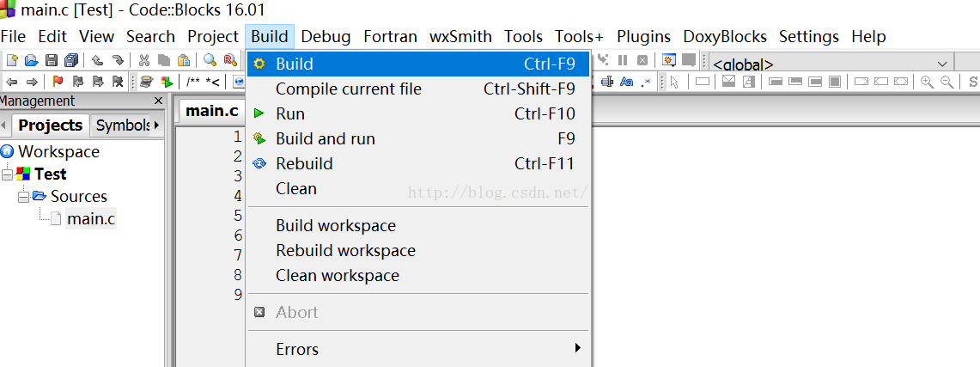This screenshot has height=367, width=980.
Task: Click the Redo arrow icon
Action: 118,60
